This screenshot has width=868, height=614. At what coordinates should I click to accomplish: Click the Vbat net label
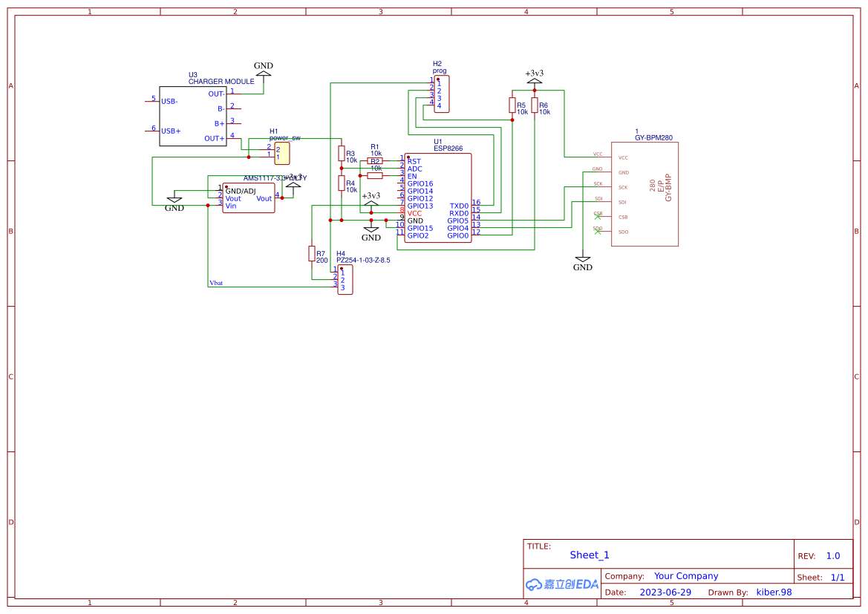click(216, 283)
